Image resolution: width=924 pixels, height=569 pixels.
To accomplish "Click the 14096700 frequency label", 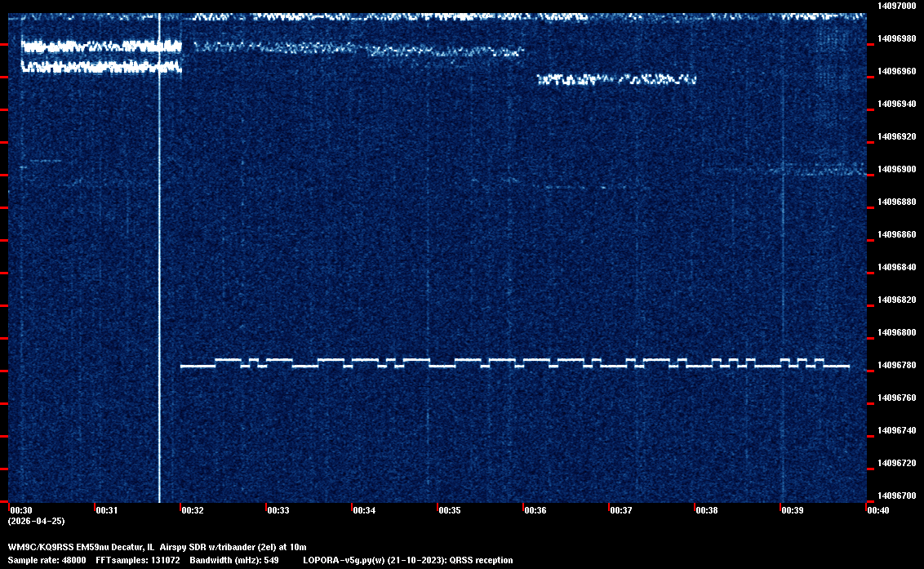I will click(x=896, y=496).
